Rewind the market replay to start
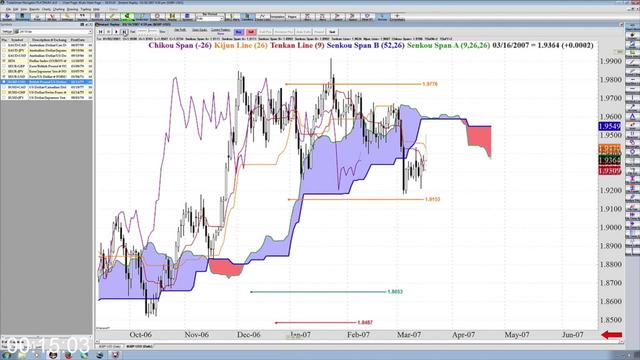 [x=100, y=31]
